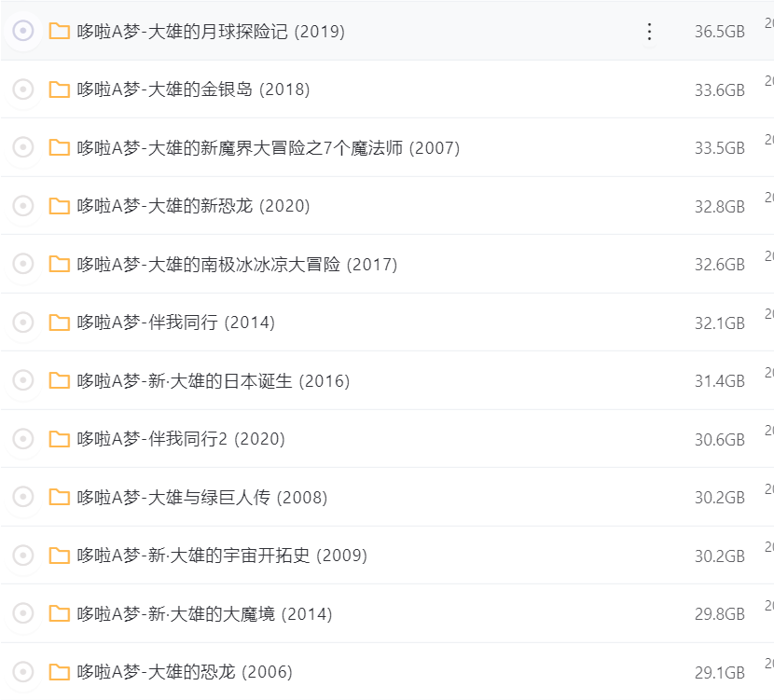Select radio button for 大雄的南极冰冰凉大冒险
This screenshot has width=774, height=700.
pyautogui.click(x=22, y=264)
